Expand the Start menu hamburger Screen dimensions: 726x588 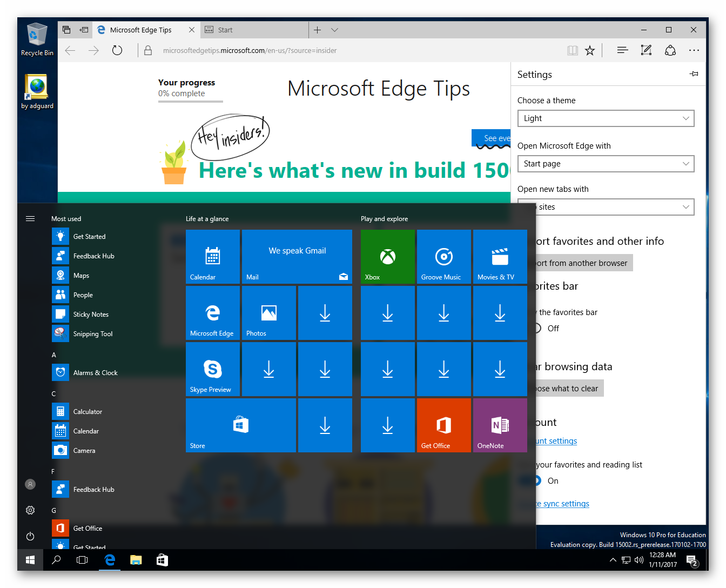[30, 218]
